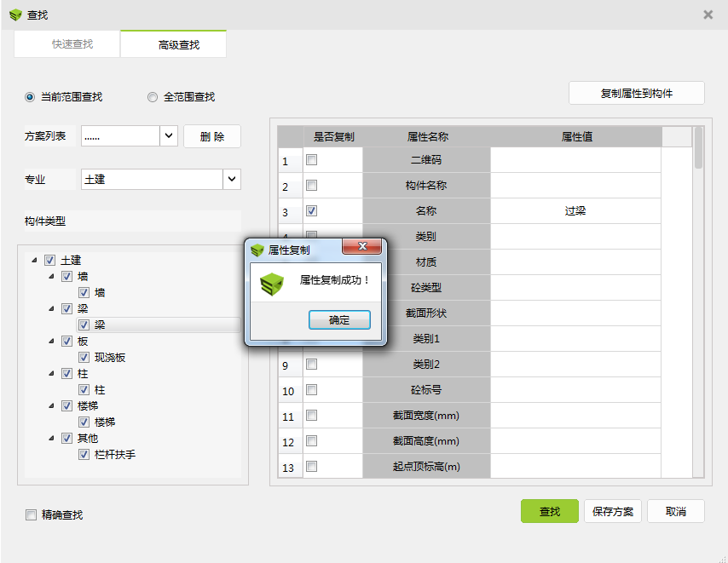Toggle the 墙 parent checkbox

tap(66, 277)
